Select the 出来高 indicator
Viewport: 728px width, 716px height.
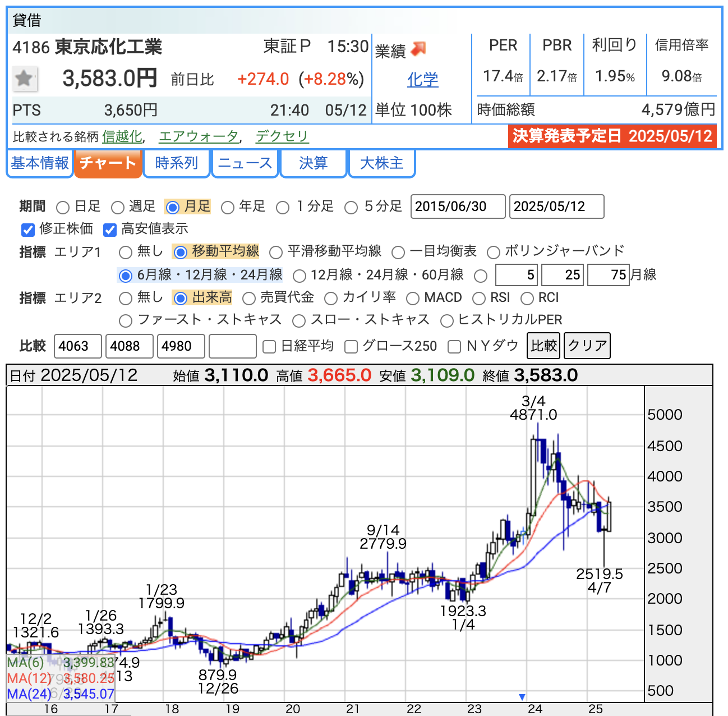(x=180, y=298)
